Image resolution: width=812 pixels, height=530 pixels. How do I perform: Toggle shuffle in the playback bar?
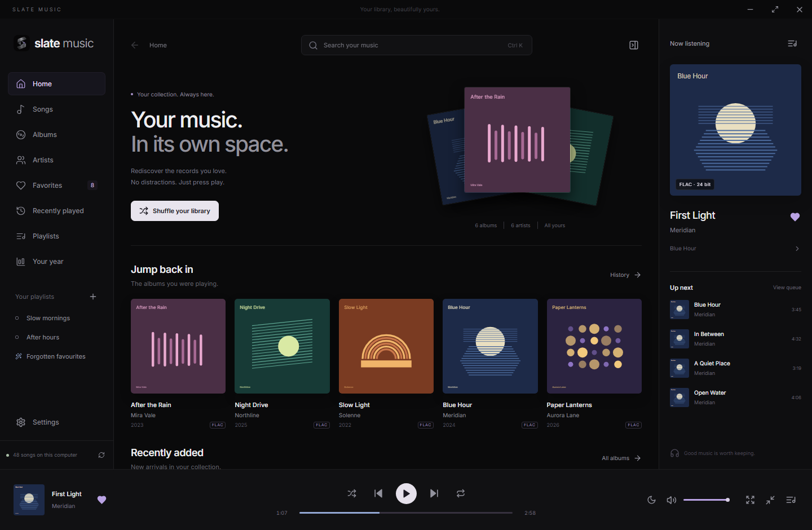point(352,493)
